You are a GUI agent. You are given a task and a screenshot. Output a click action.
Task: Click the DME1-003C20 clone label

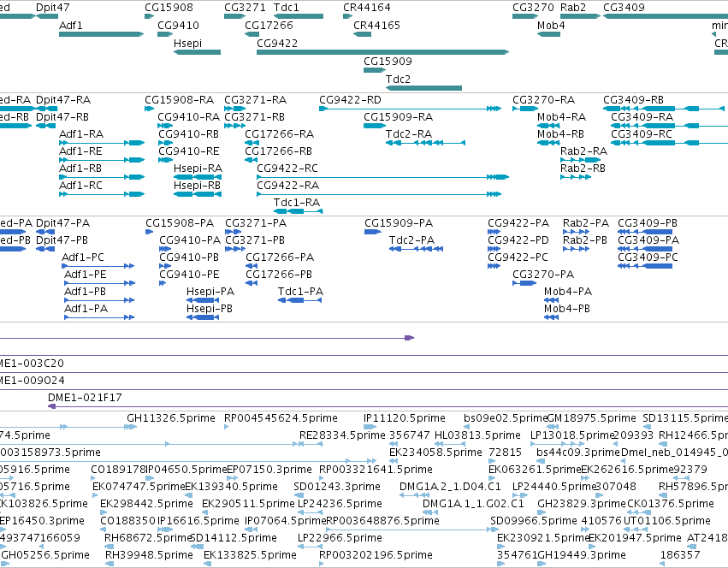click(32, 364)
